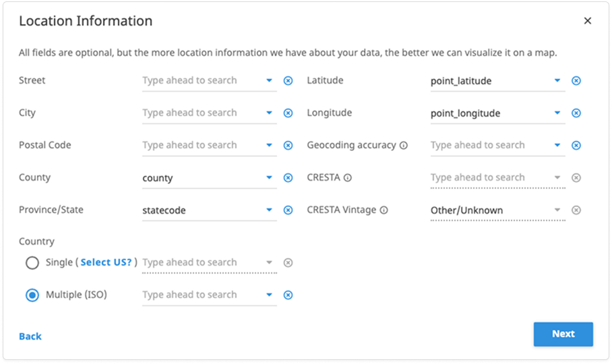612x364 pixels.
Task: Clear the Street field selection
Action: pyautogui.click(x=288, y=80)
